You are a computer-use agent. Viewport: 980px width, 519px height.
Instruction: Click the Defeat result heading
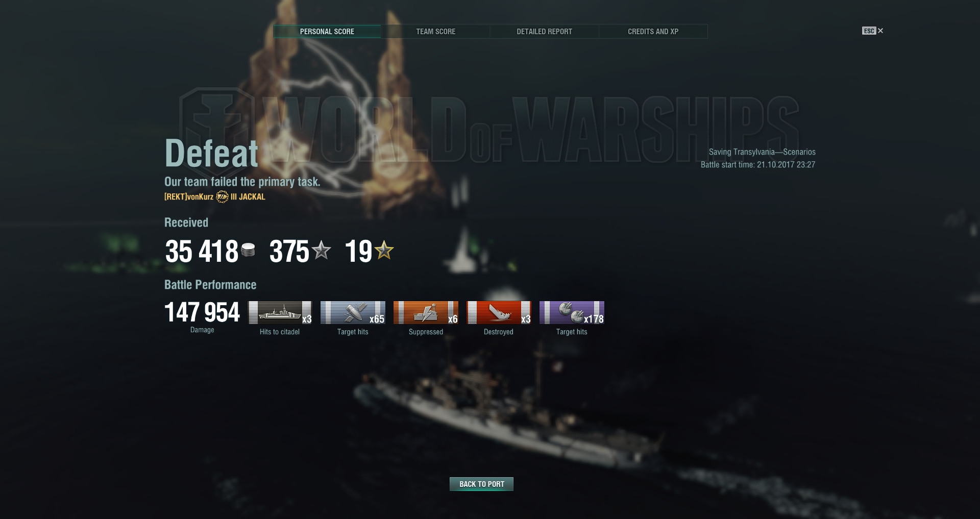point(211,153)
